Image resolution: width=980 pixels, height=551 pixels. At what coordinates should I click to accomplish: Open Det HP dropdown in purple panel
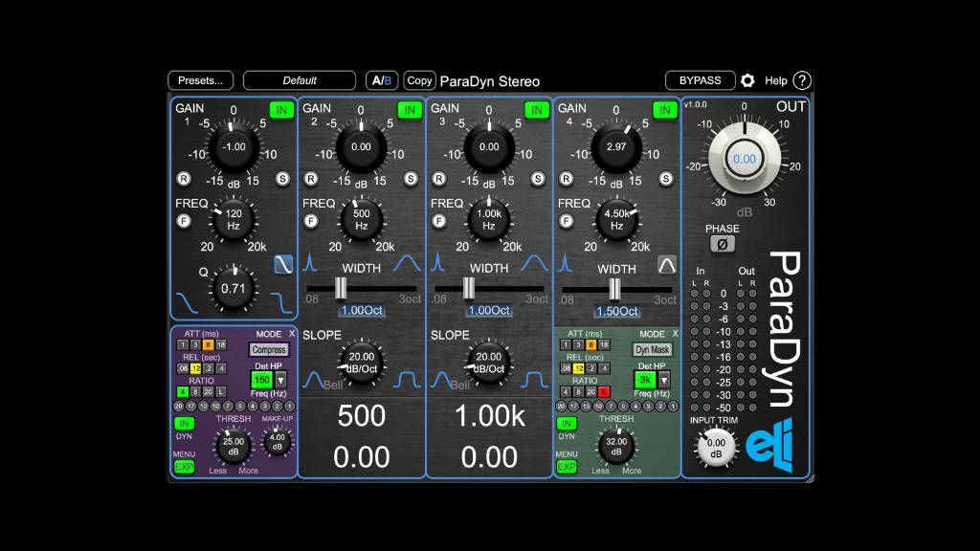280,379
